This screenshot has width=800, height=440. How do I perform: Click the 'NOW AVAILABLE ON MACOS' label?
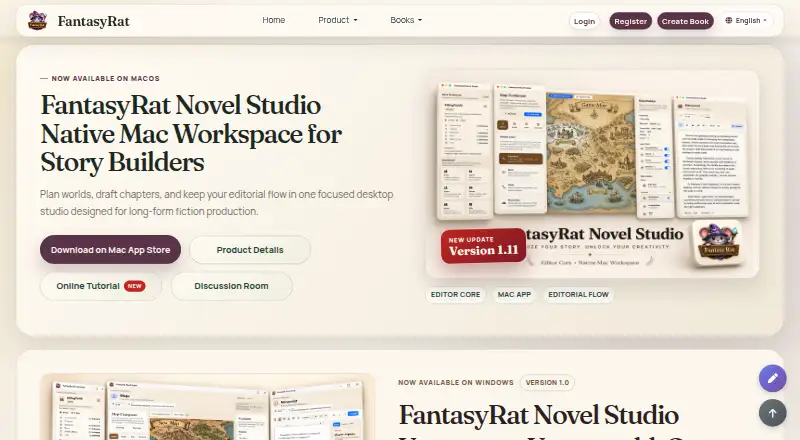click(x=106, y=79)
